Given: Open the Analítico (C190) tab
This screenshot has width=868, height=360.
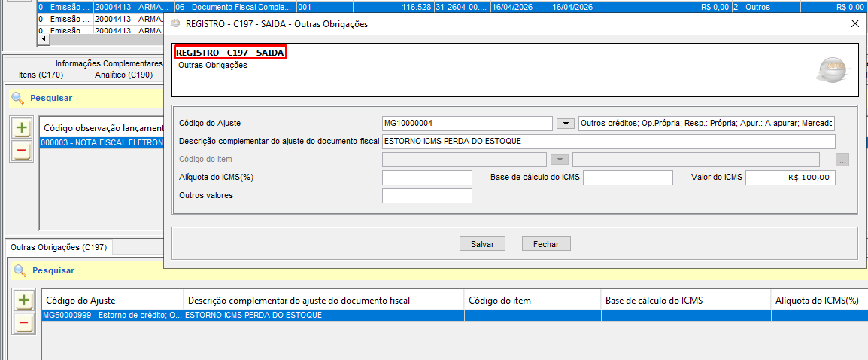Looking at the screenshot, I should (123, 75).
